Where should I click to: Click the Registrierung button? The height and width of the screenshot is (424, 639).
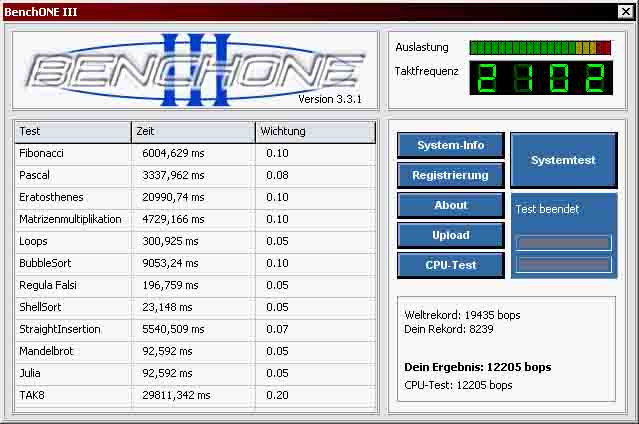tap(451, 175)
